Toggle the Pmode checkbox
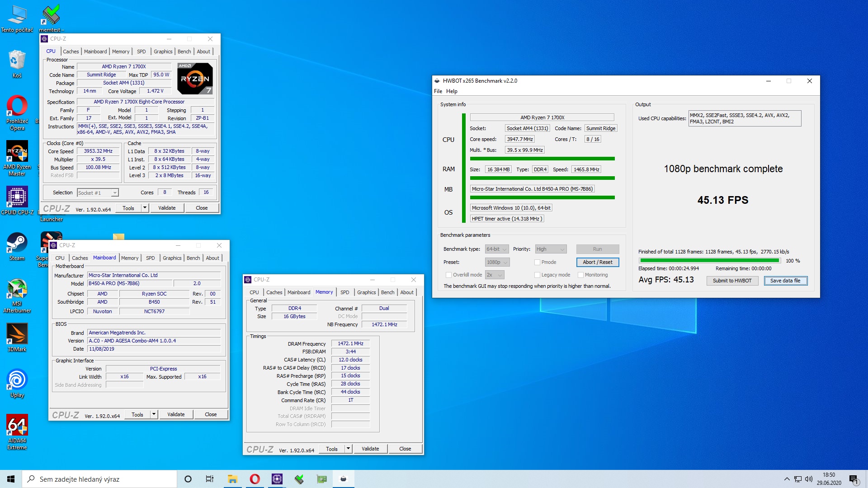 (537, 262)
